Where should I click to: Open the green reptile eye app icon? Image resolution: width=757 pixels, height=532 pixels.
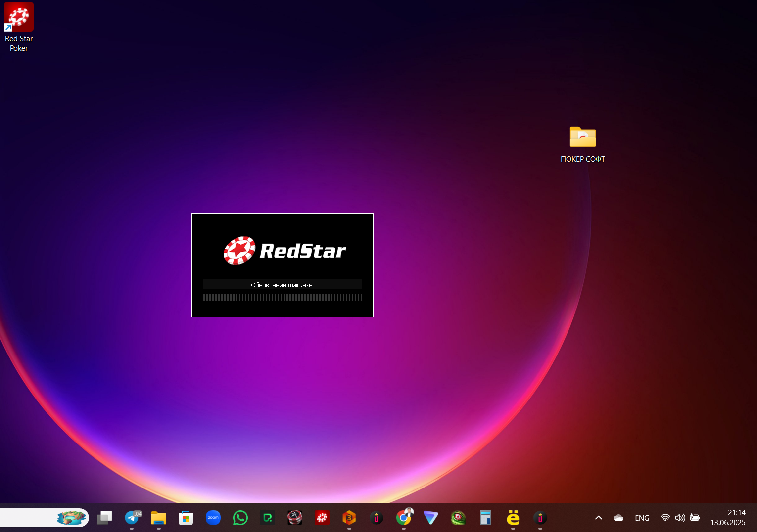pos(458,518)
